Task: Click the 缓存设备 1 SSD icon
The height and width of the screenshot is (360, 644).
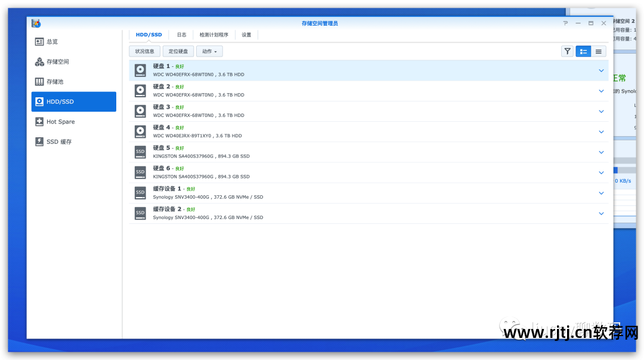Action: click(x=140, y=192)
